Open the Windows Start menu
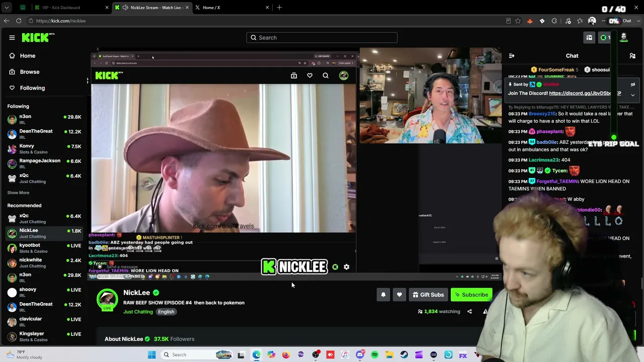 click(x=151, y=355)
